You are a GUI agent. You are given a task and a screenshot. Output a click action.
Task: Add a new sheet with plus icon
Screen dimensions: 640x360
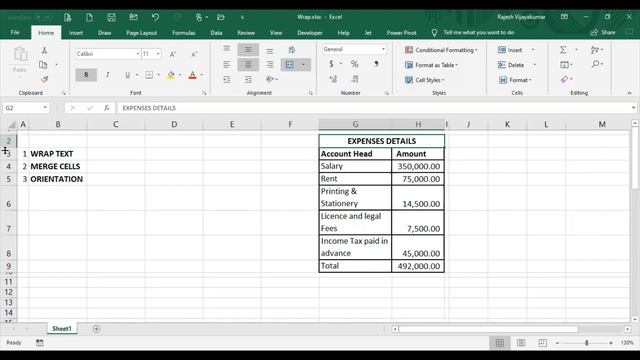click(x=96, y=329)
